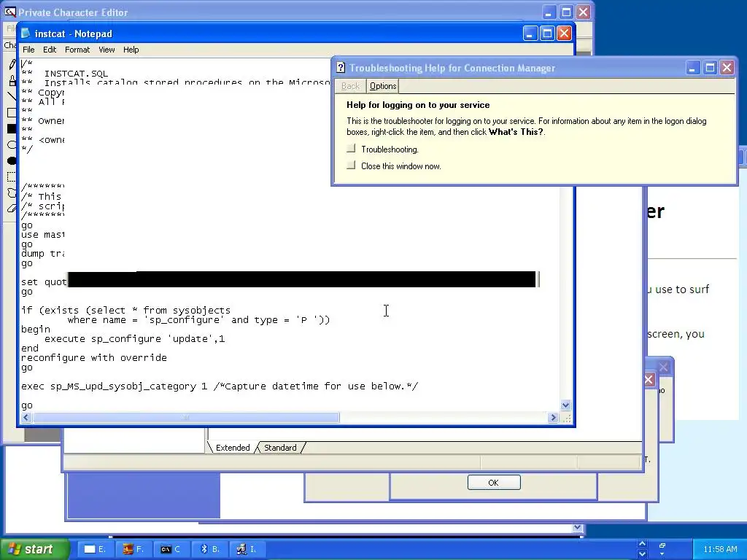747x560 pixels.
Task: Click the OK button in the background dialog
Action: point(494,483)
